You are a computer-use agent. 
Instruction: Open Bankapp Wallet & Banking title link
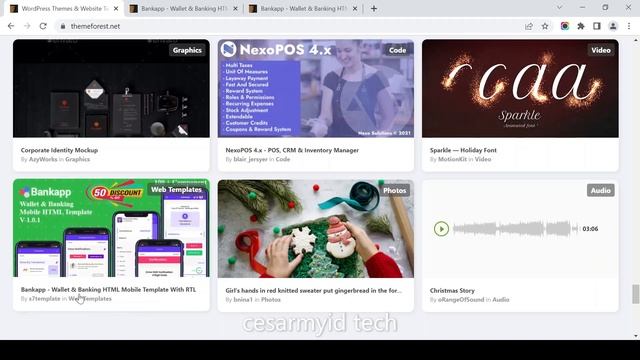[x=109, y=289]
